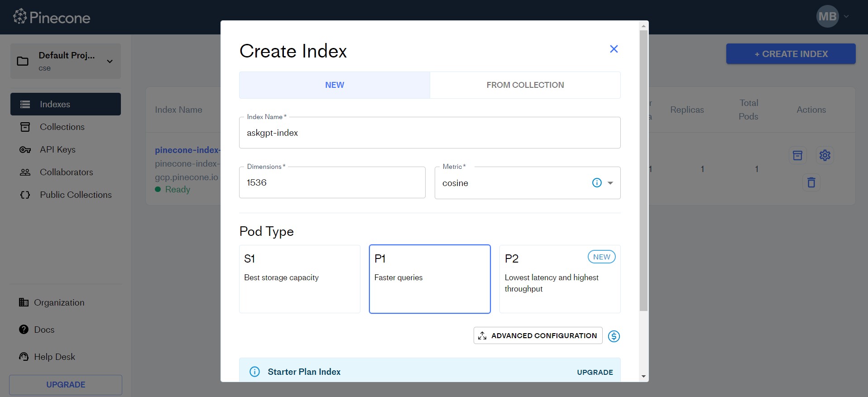This screenshot has height=397, width=868.
Task: Click the Actions column header
Action: [x=811, y=110]
